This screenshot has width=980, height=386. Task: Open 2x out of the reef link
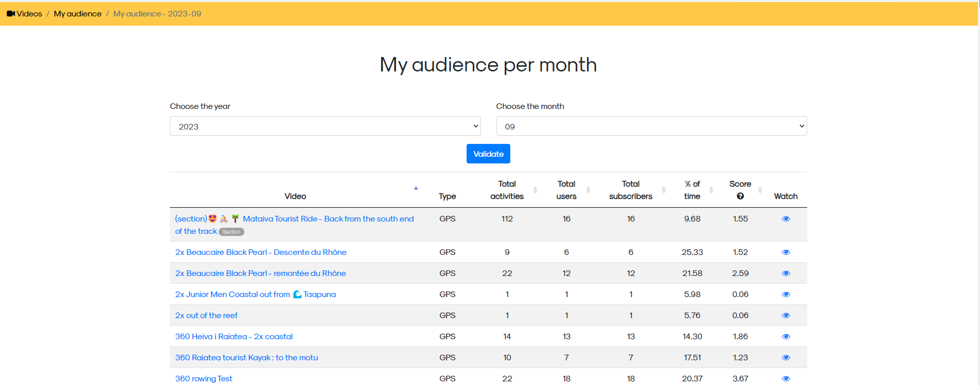206,316
